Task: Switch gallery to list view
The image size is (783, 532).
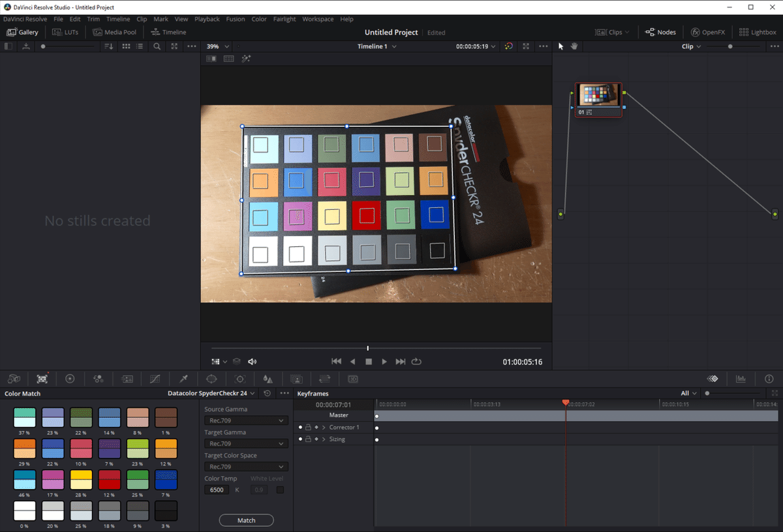Action: click(140, 46)
